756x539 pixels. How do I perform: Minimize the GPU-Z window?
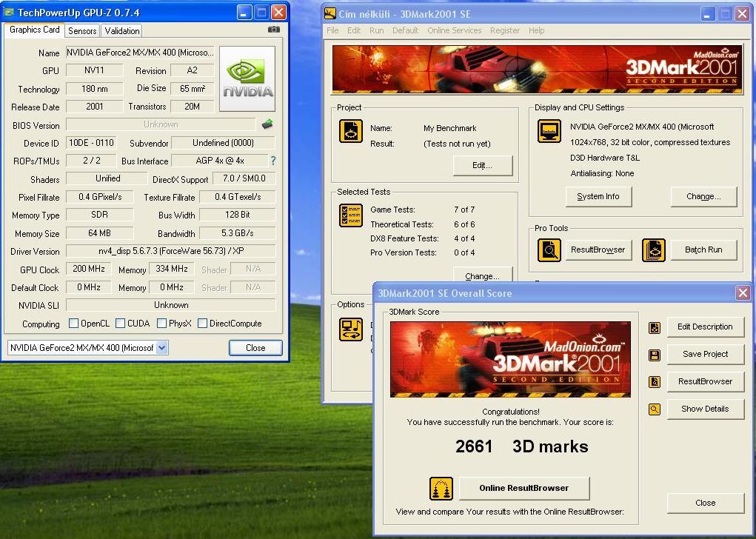pyautogui.click(x=244, y=13)
